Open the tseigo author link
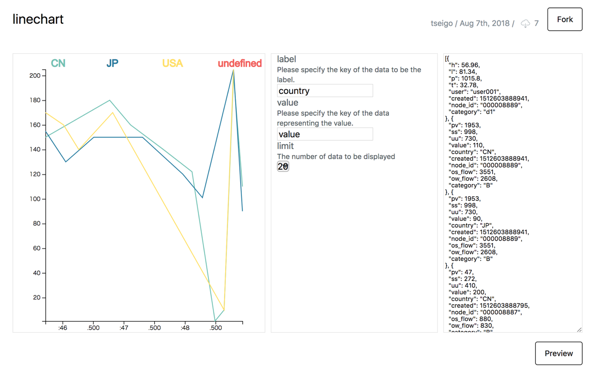 [442, 23]
